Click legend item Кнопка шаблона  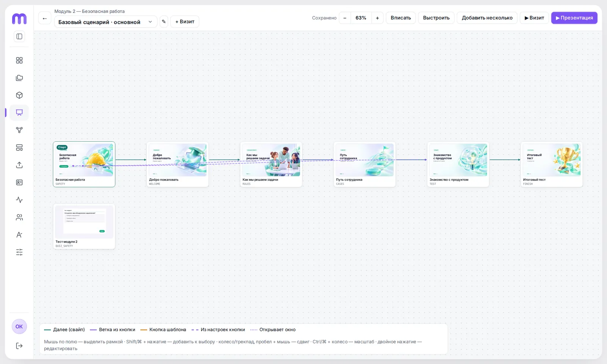click(x=163, y=330)
